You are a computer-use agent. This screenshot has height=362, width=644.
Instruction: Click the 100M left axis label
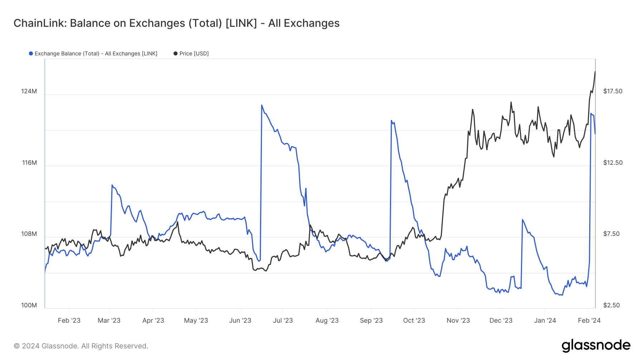[29, 305]
